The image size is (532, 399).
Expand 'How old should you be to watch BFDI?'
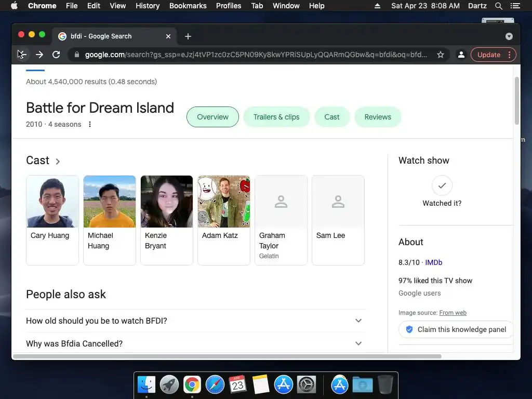[195, 321]
